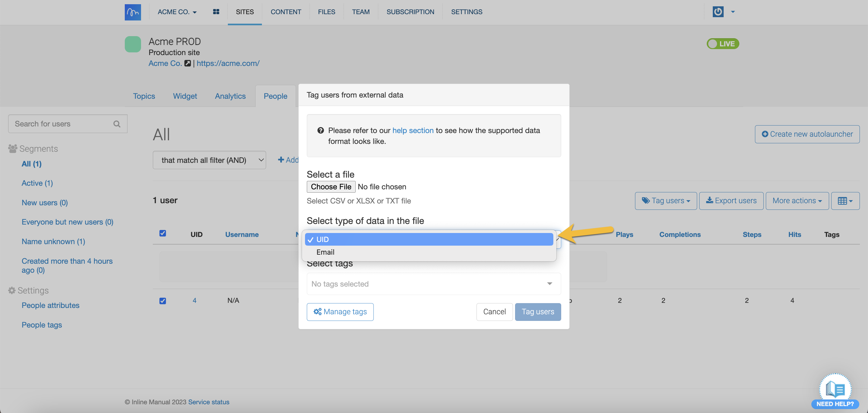Open the CONTENT menu item
The height and width of the screenshot is (413, 868).
coord(286,12)
